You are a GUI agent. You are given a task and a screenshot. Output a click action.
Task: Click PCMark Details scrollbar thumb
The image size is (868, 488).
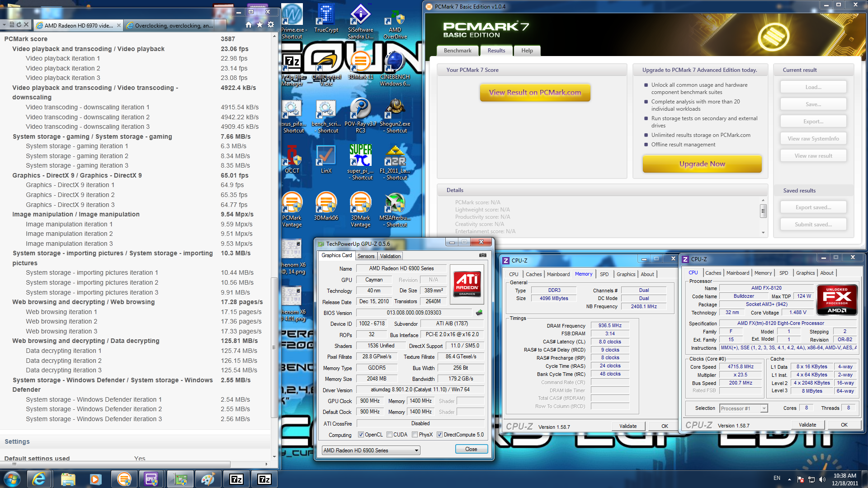coord(763,211)
